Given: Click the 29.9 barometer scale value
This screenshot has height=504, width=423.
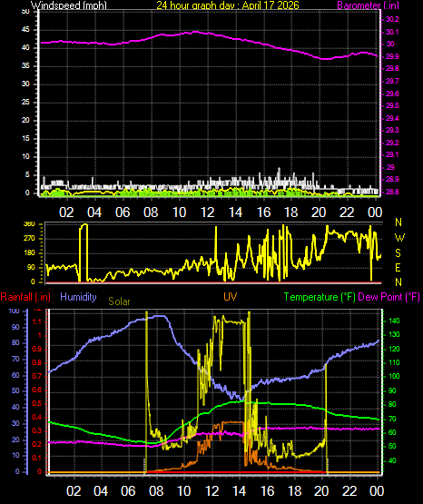Looking at the screenshot, I should click(392, 56).
